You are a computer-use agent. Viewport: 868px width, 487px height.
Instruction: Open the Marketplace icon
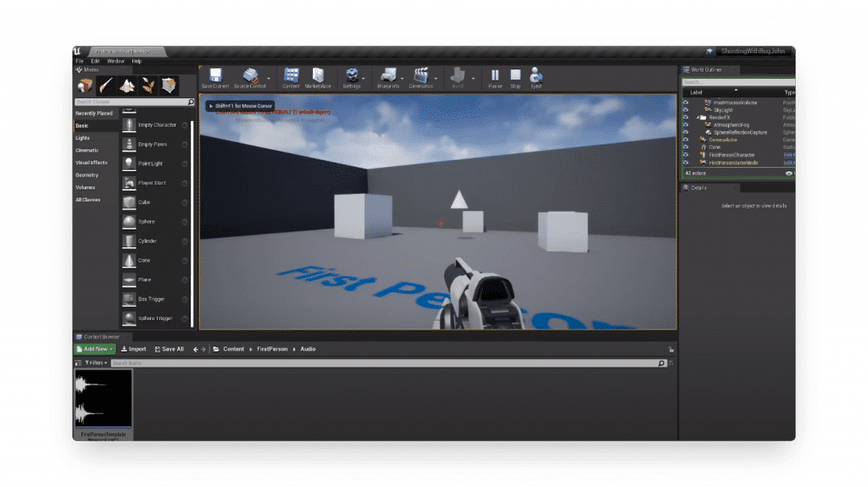[318, 77]
